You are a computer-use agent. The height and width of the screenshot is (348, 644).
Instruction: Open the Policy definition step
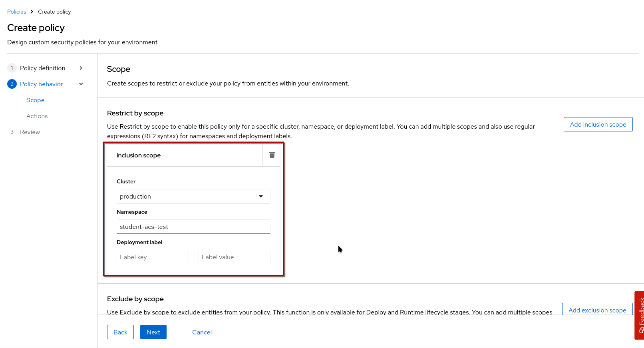tap(42, 68)
